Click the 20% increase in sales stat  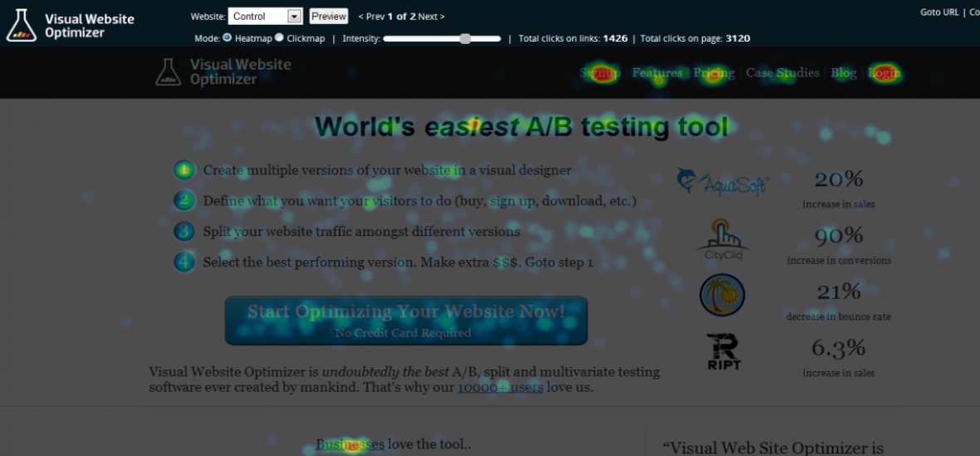pos(839,190)
